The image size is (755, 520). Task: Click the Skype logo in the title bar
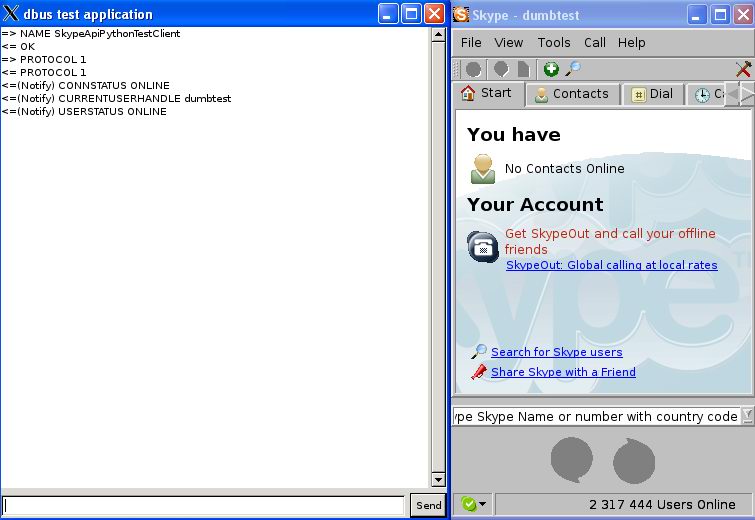coord(461,14)
